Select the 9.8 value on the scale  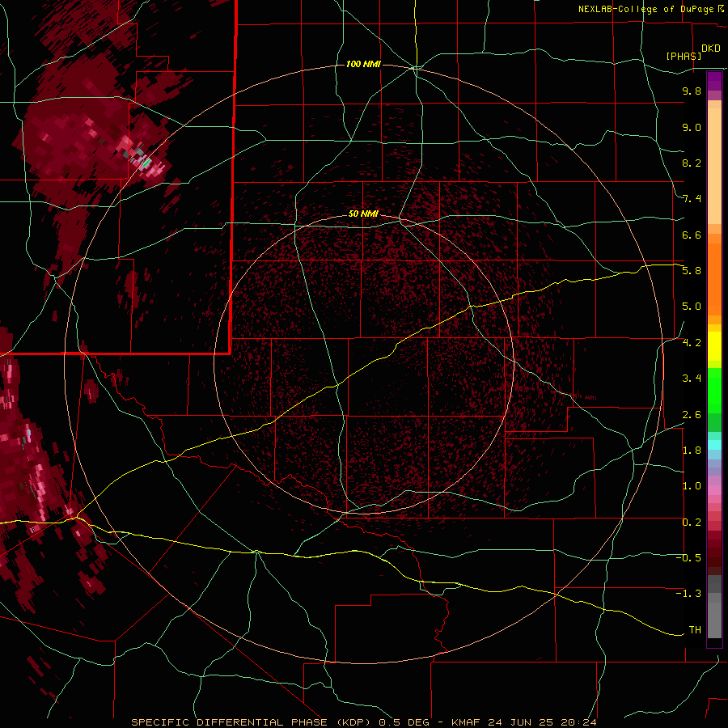coord(692,91)
